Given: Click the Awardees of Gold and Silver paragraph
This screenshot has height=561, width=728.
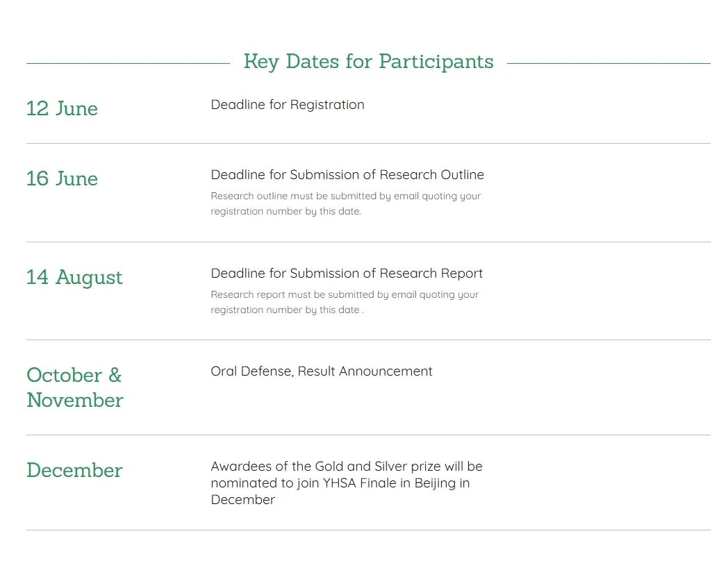Looking at the screenshot, I should (x=347, y=483).
